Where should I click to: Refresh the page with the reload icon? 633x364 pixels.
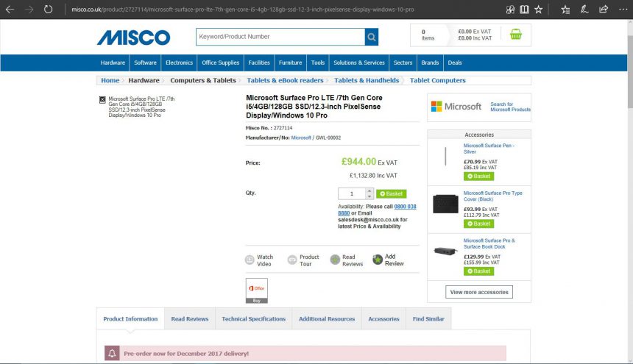tap(48, 9)
